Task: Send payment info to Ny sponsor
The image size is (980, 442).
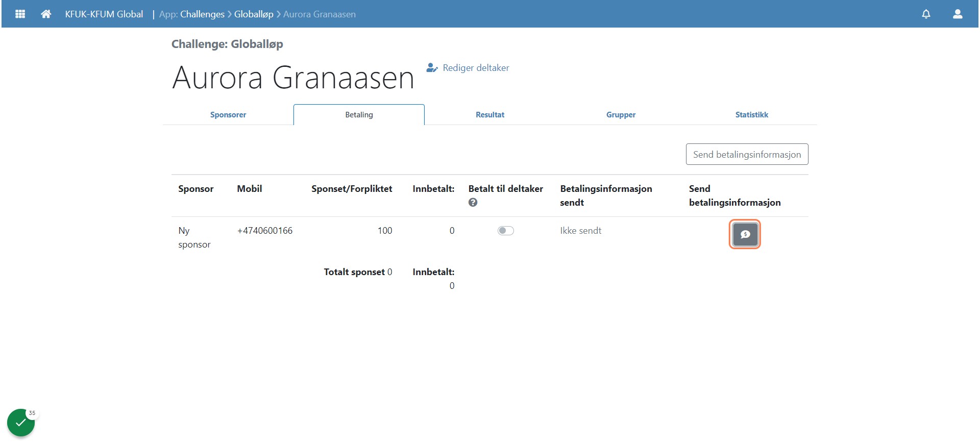Action: pos(745,234)
